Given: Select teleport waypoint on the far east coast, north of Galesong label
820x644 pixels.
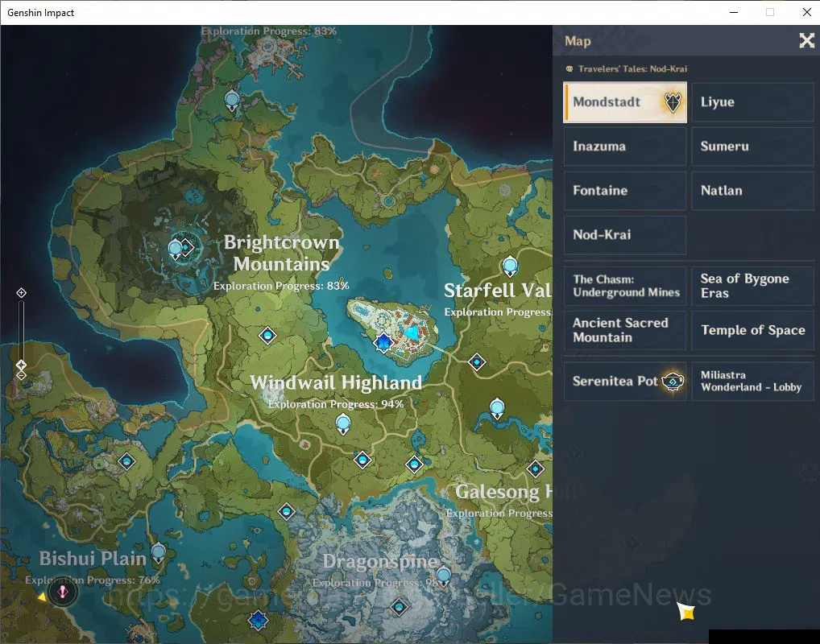Looking at the screenshot, I should click(535, 469).
